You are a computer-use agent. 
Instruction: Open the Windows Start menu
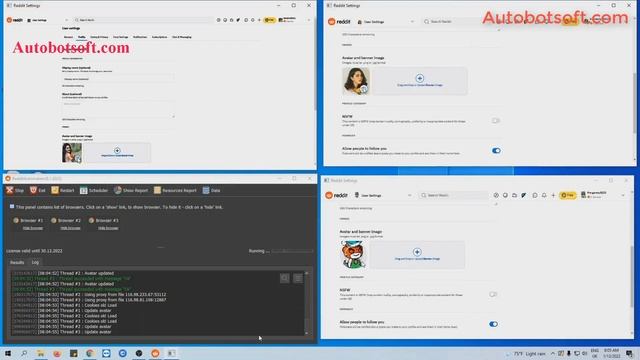(x=8, y=353)
